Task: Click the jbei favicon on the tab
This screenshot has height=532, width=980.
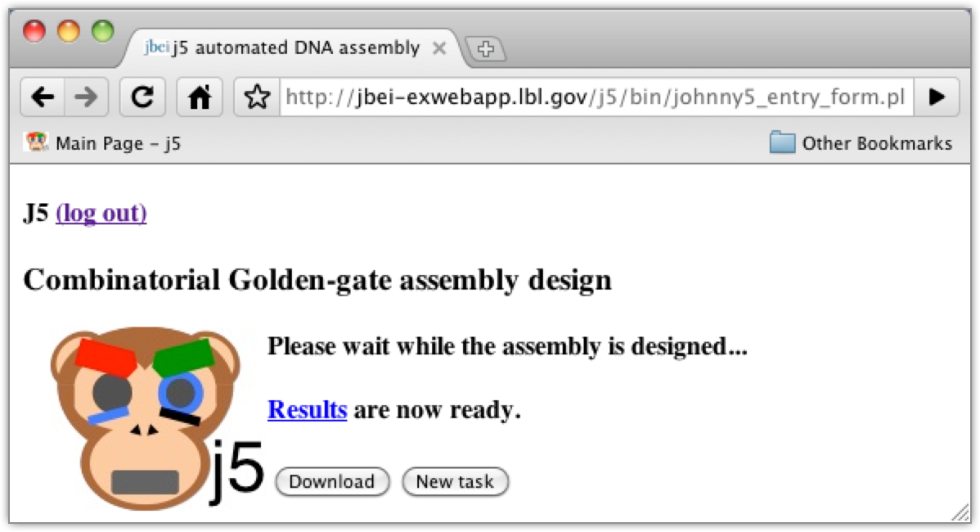Action: [x=156, y=47]
